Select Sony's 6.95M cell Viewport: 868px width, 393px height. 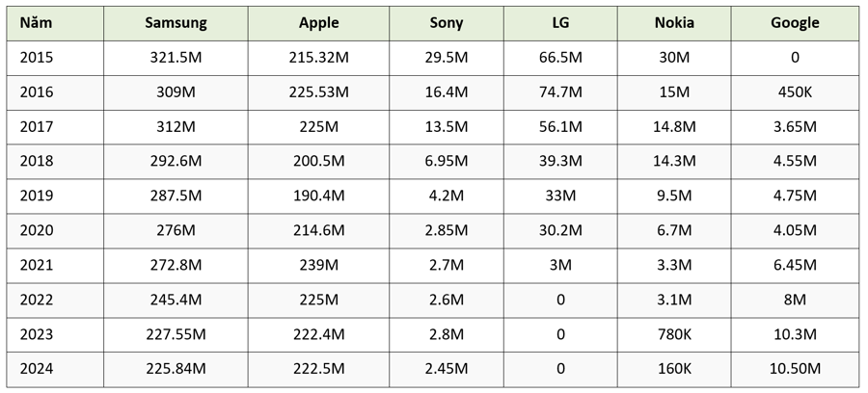tap(447, 162)
